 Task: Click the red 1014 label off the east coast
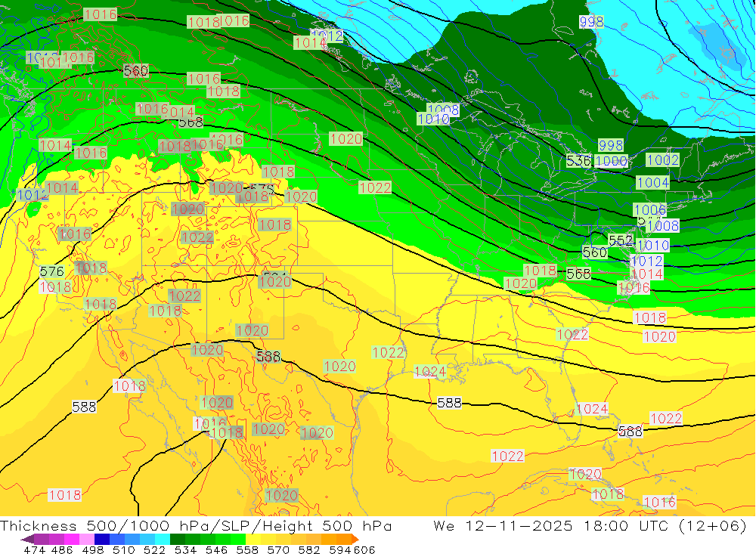647,274
